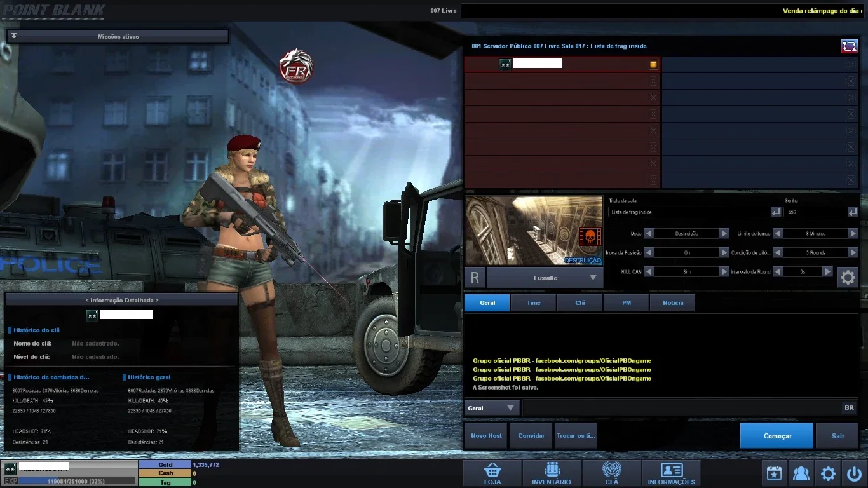The width and height of the screenshot is (868, 488).
Task: Open the room settings gear beside Intervalo de Round
Action: point(848,277)
